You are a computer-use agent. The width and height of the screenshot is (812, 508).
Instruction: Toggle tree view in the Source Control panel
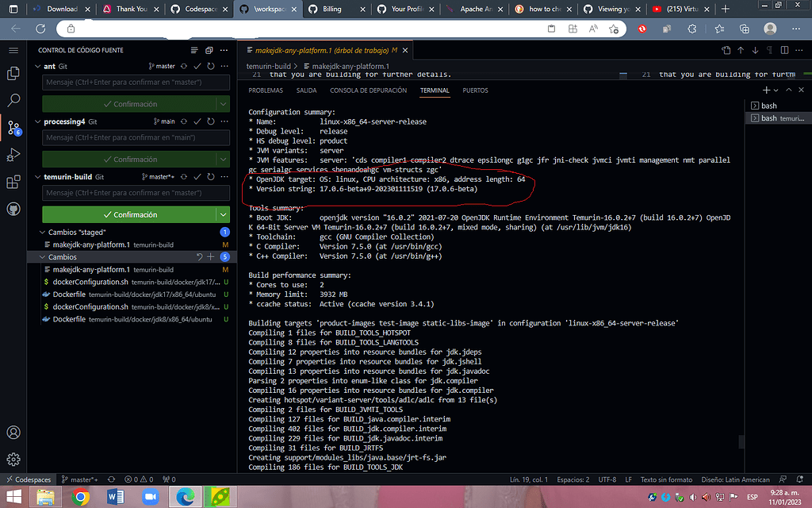pyautogui.click(x=194, y=49)
